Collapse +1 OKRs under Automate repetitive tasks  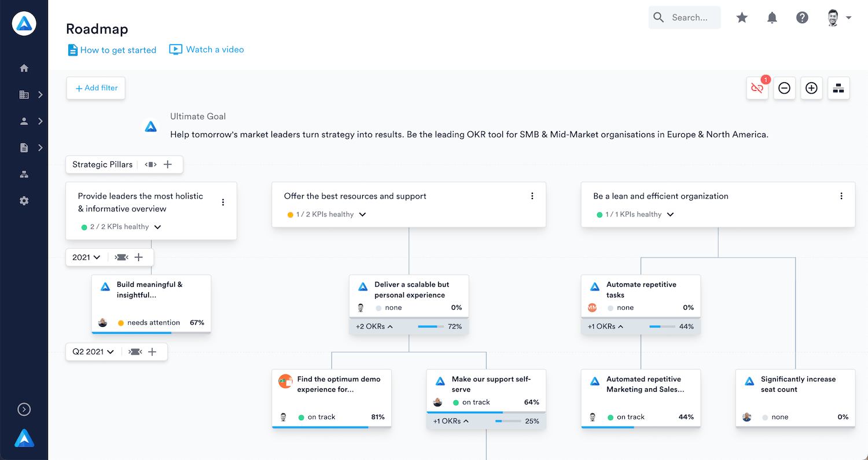click(605, 326)
